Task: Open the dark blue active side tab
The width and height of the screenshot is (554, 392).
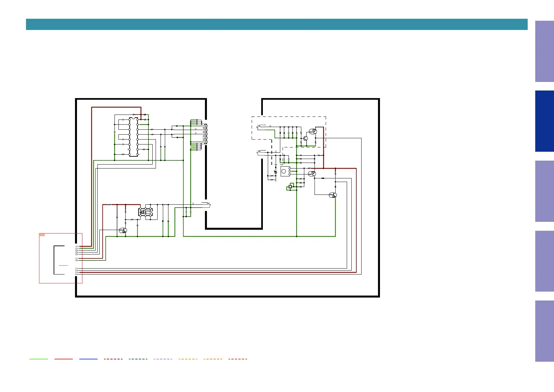Action: coord(544,121)
